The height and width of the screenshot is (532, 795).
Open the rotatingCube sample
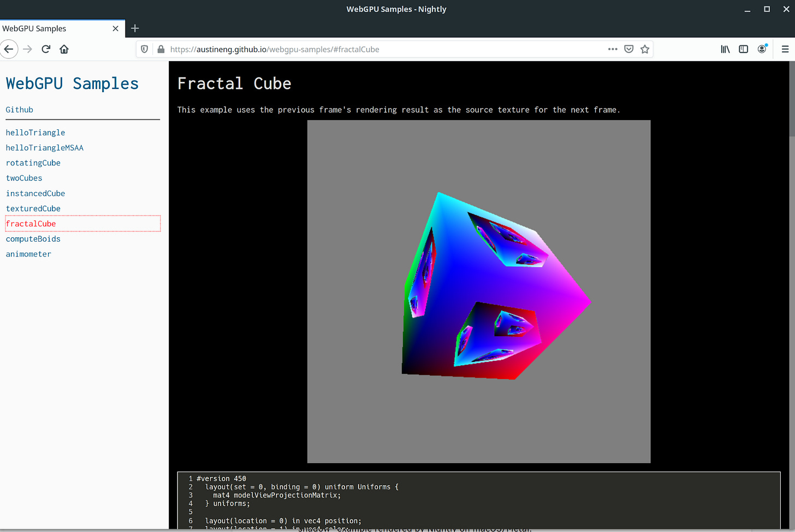click(33, 163)
